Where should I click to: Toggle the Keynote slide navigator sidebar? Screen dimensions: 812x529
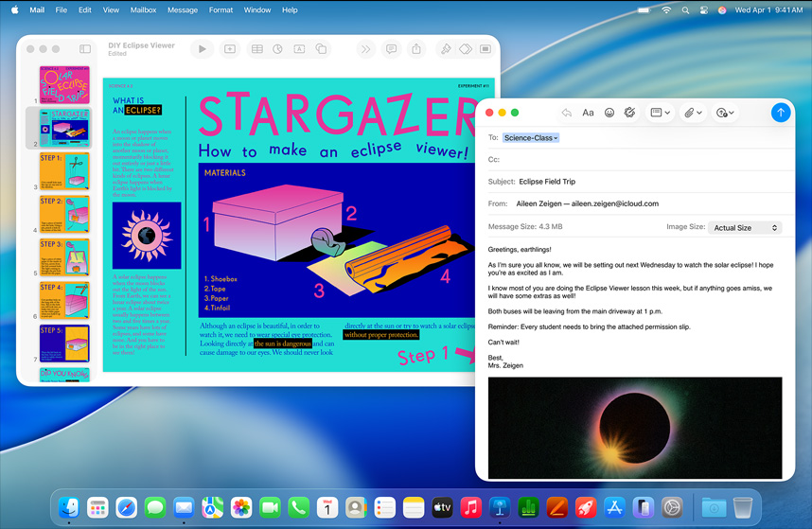84,49
